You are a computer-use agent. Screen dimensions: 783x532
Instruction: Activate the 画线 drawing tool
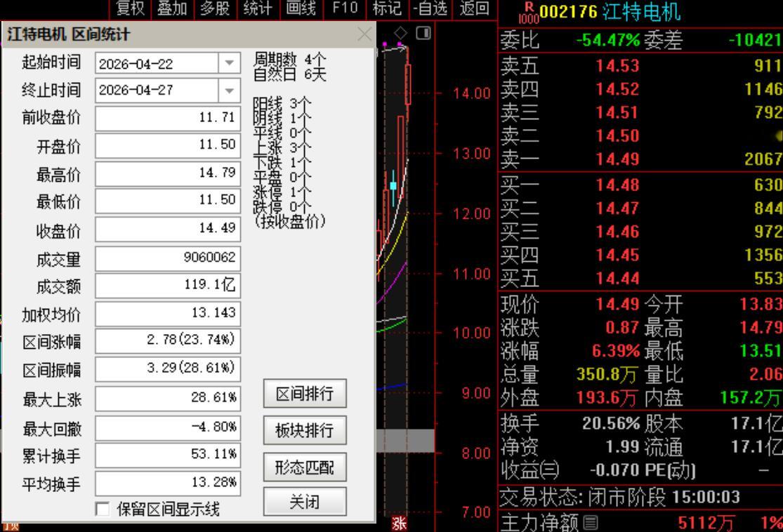(x=301, y=8)
